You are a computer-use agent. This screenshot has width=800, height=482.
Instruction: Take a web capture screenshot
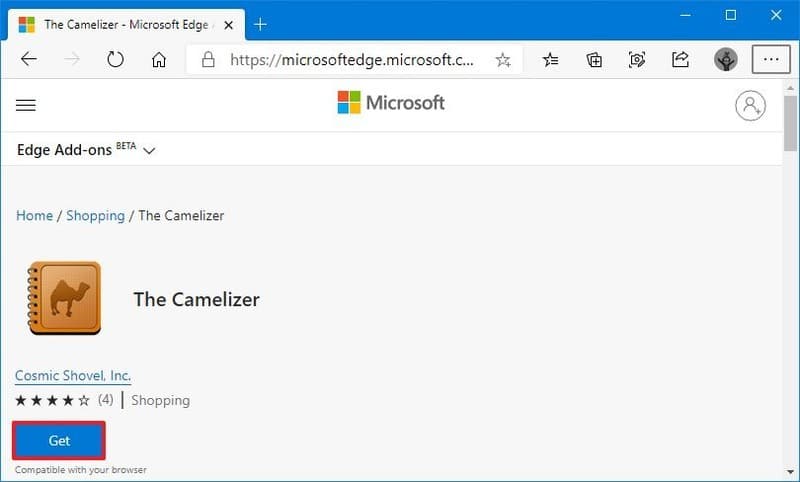click(637, 60)
